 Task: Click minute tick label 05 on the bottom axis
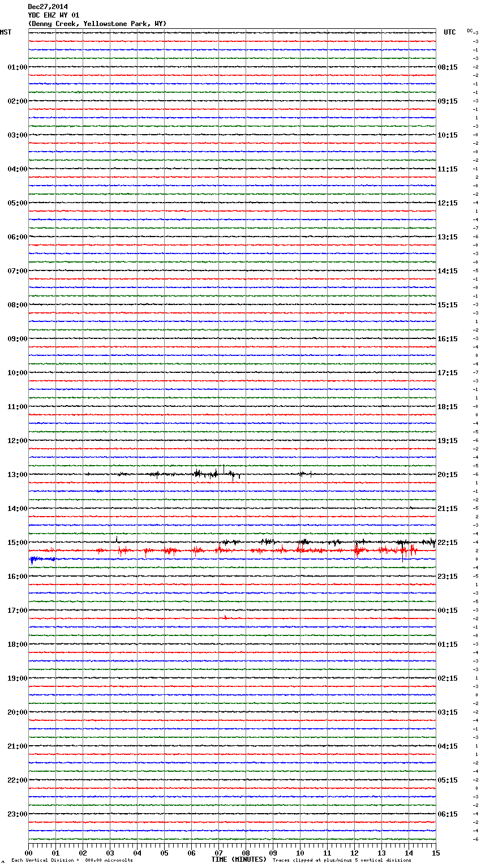click(x=165, y=853)
